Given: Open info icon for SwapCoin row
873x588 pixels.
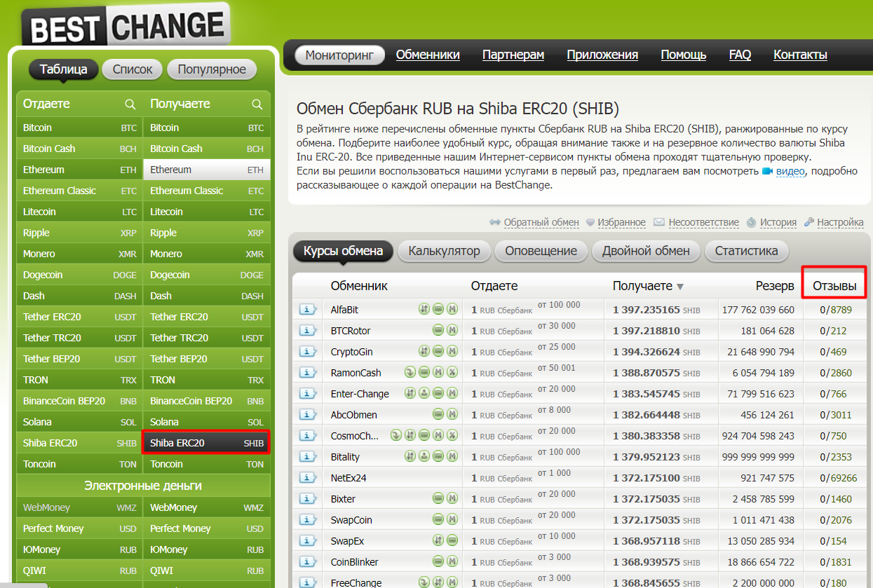Looking at the screenshot, I should 308,520.
